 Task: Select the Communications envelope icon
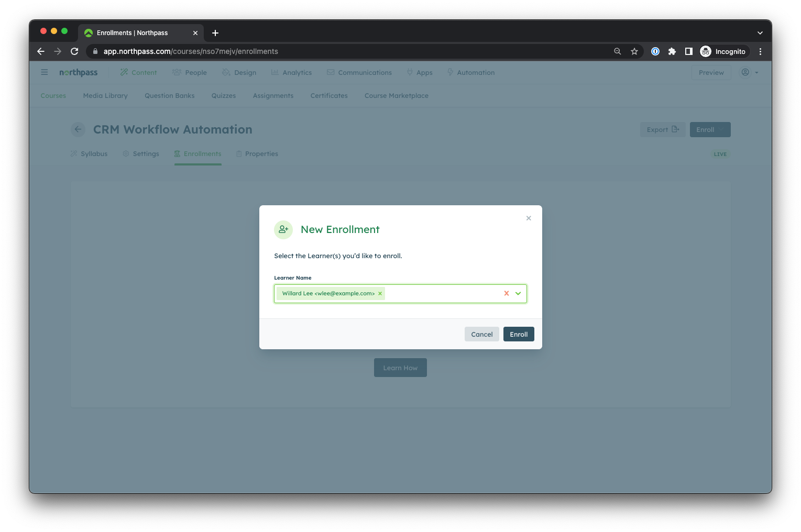point(330,72)
